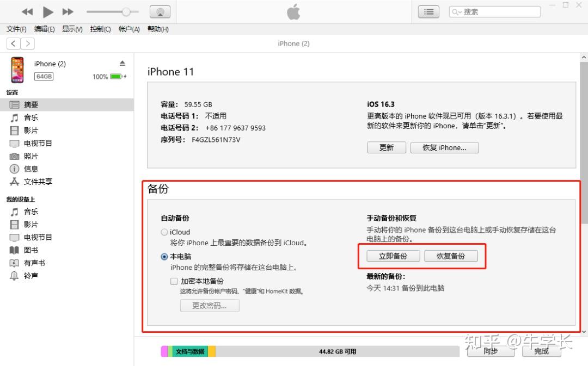Enable 加密本地备份 checkbox
The image size is (588, 366).
tap(174, 281)
